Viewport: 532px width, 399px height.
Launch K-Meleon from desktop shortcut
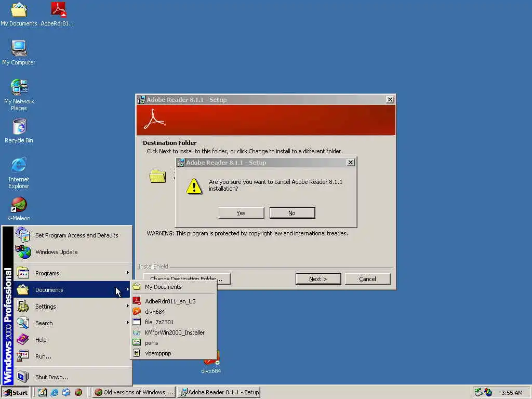pos(19,209)
